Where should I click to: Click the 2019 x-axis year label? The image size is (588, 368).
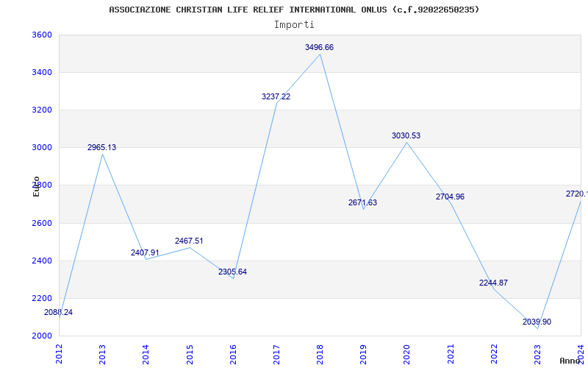363,354
